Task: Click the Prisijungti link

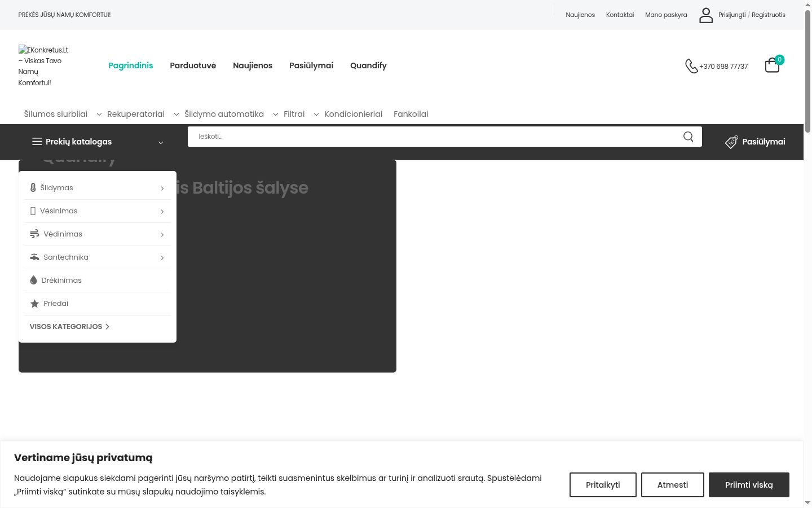Action: pos(732,15)
